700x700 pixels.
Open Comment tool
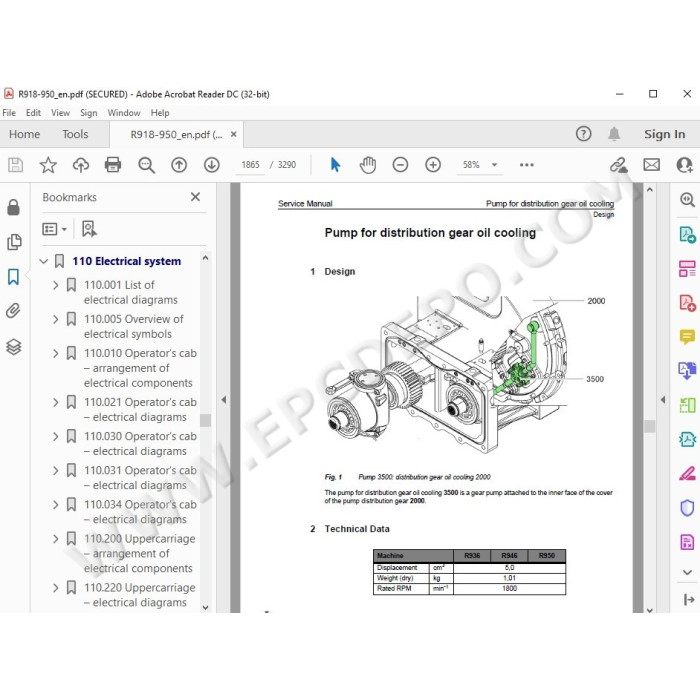[687, 337]
